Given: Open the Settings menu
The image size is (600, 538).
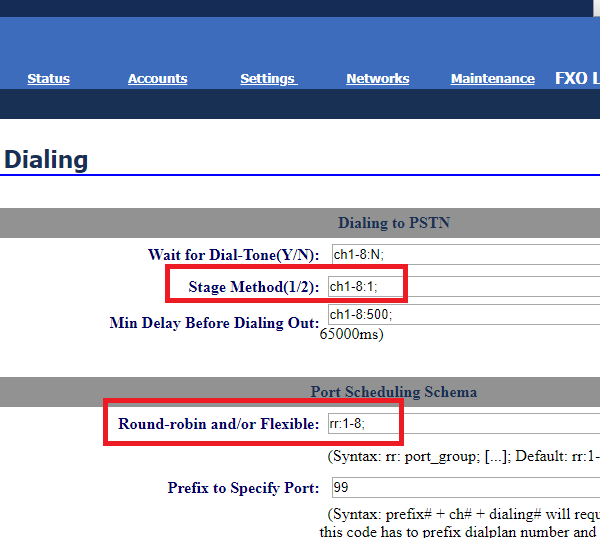Looking at the screenshot, I should (x=268, y=79).
